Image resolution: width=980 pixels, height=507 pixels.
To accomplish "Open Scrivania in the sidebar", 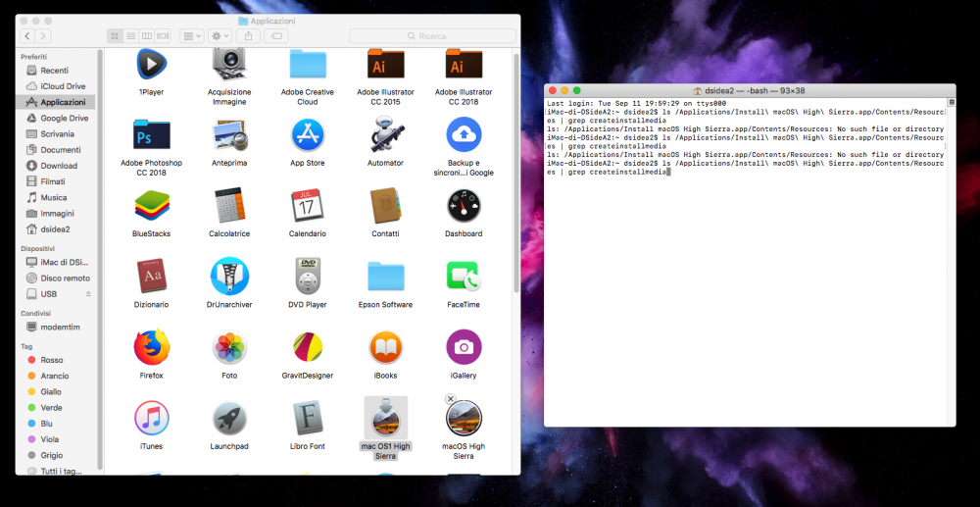I will (56, 133).
